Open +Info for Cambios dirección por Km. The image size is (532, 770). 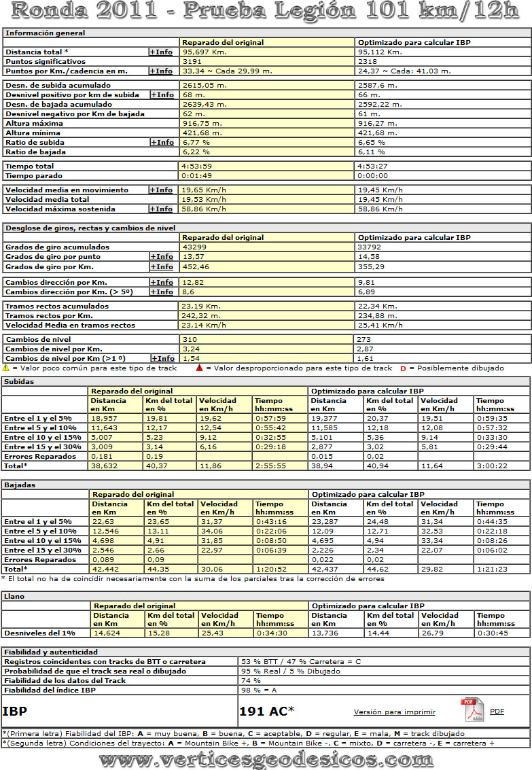[162, 282]
